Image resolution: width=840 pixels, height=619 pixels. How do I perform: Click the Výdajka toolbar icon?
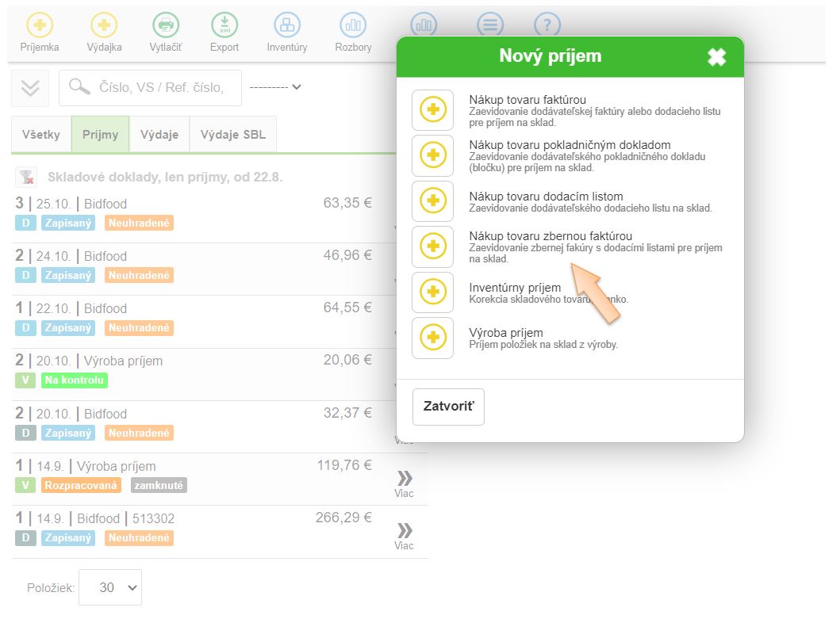click(x=104, y=25)
